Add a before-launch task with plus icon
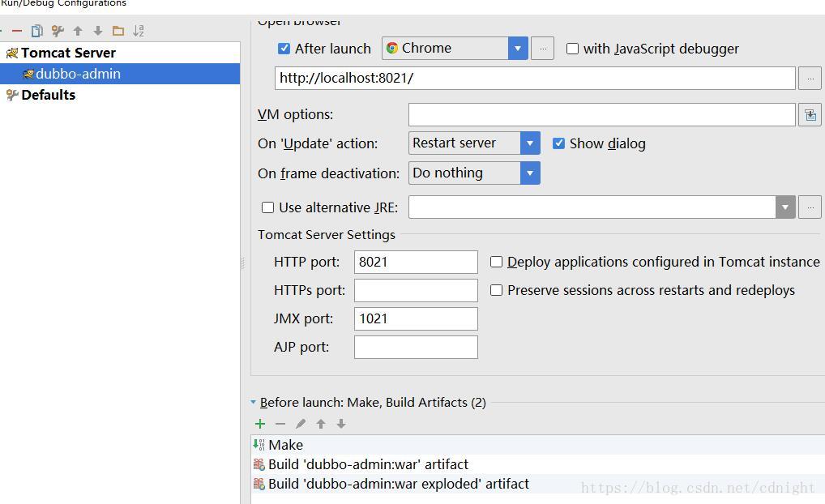Viewport: 825px width, 504px height. (260, 424)
